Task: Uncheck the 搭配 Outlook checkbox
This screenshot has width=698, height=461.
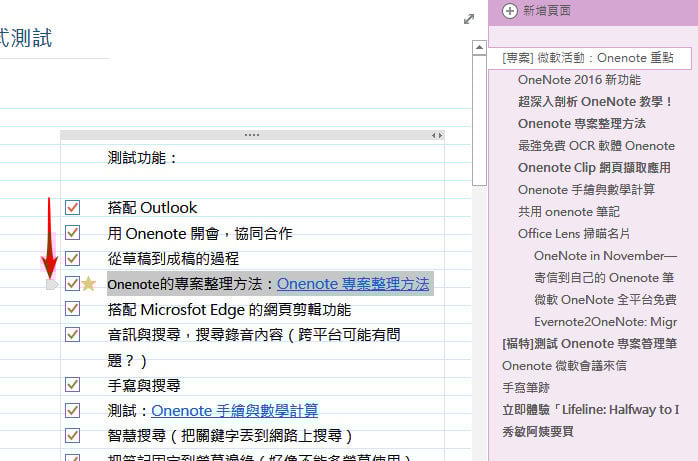Action: 72,207
